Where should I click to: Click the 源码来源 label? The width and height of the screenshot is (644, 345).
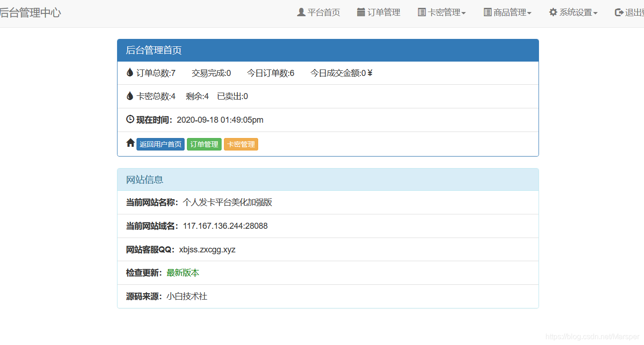[144, 296]
